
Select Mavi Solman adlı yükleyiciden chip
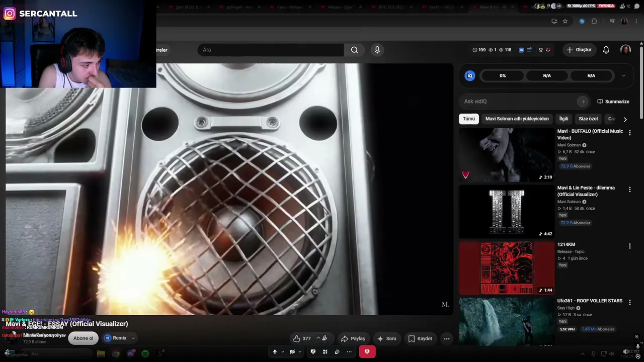517,119
